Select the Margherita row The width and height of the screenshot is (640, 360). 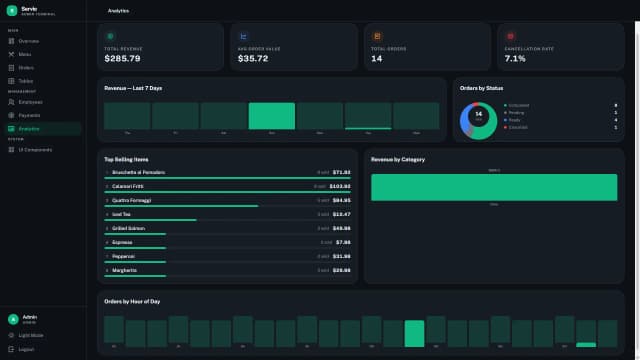click(x=227, y=272)
